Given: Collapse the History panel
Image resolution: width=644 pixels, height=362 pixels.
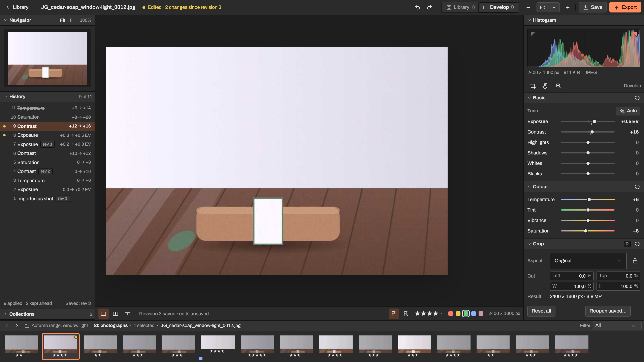Looking at the screenshot, I should point(5,97).
